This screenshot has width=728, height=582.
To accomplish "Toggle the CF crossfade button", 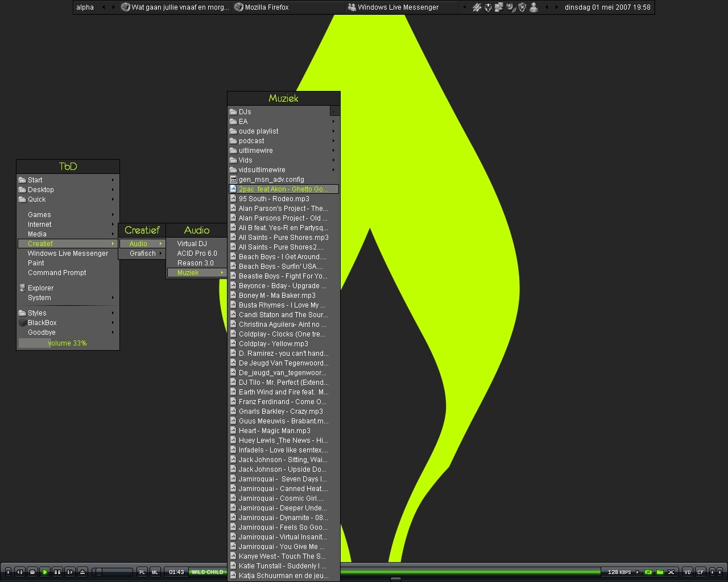I will [x=701, y=572].
